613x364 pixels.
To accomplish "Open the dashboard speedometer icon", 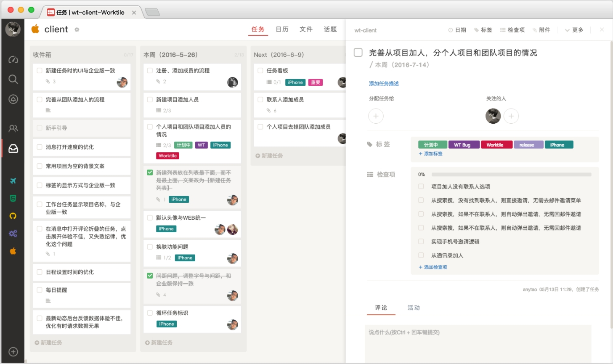I will click(x=13, y=59).
